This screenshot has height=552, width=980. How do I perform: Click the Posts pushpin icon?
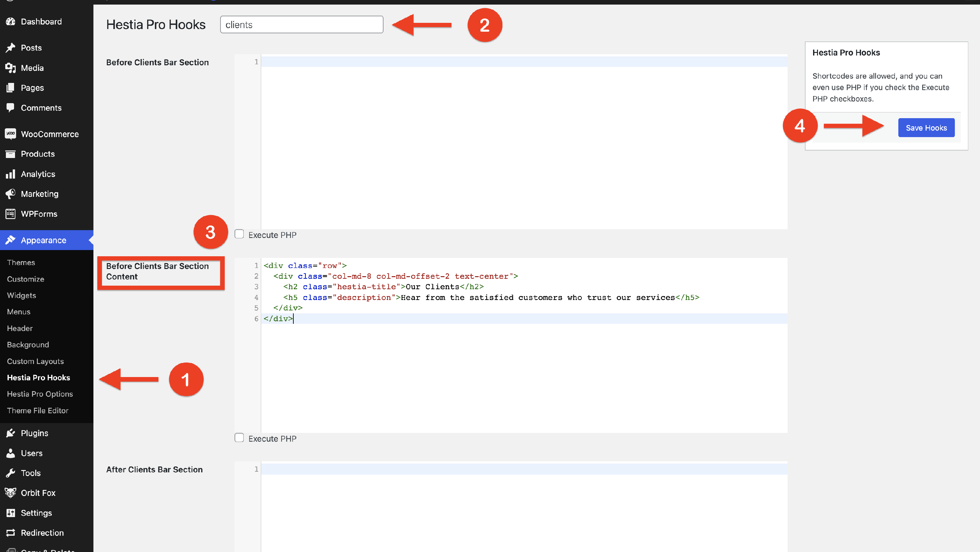pyautogui.click(x=10, y=48)
